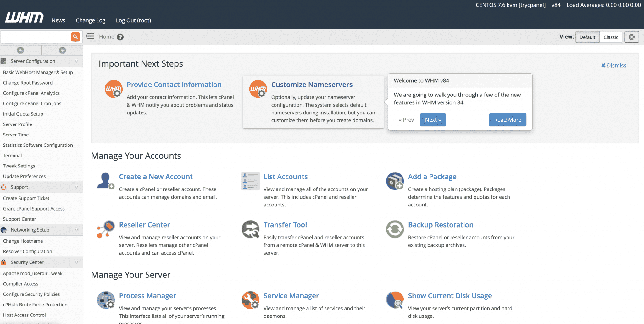Click the Backup Restoration icon
The height and width of the screenshot is (324, 644).
[x=395, y=229]
